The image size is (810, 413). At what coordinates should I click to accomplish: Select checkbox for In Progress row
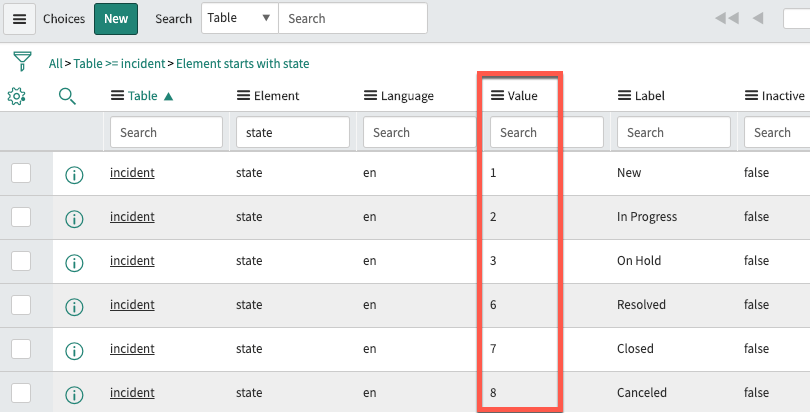point(21,217)
